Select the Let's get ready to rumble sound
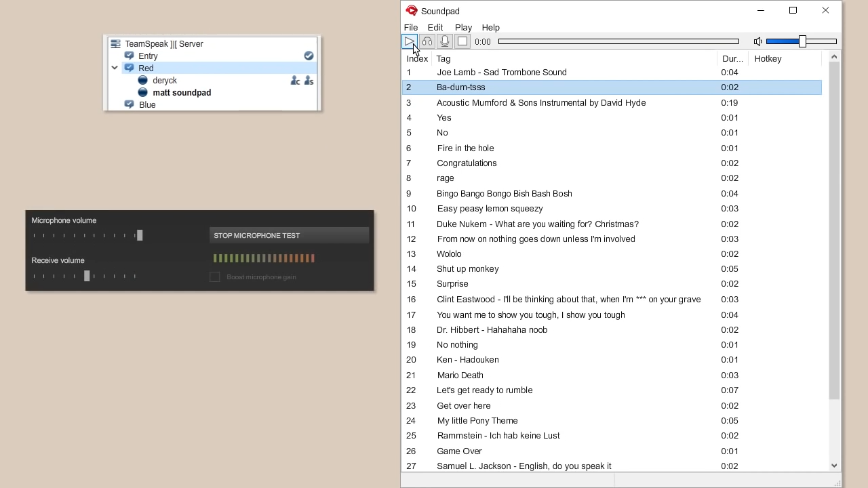The height and width of the screenshot is (488, 868). [612, 390]
